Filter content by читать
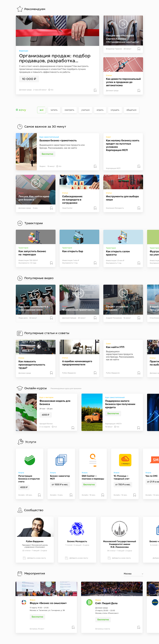This screenshot has height=644, width=159. [x=54, y=110]
